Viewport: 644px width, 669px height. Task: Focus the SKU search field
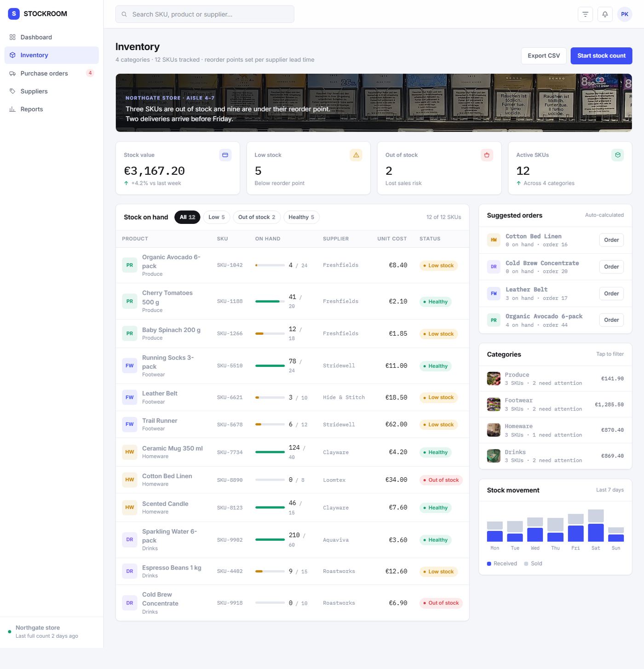click(x=205, y=14)
